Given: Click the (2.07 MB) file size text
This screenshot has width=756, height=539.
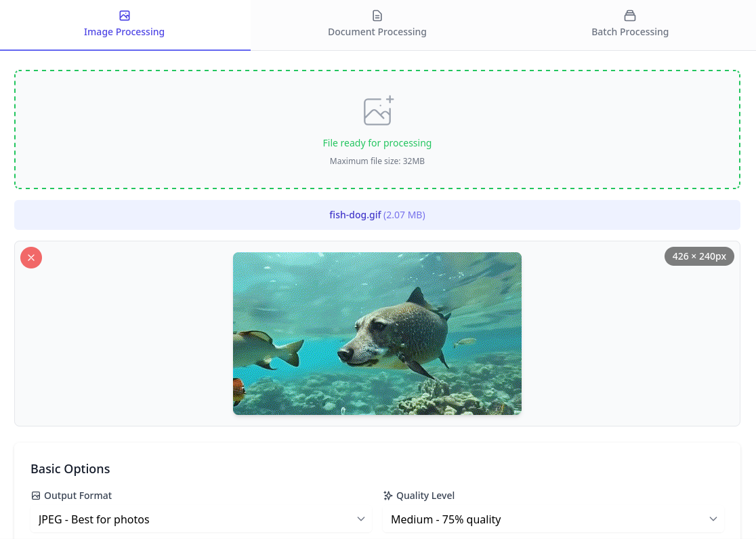Looking at the screenshot, I should [x=404, y=215].
